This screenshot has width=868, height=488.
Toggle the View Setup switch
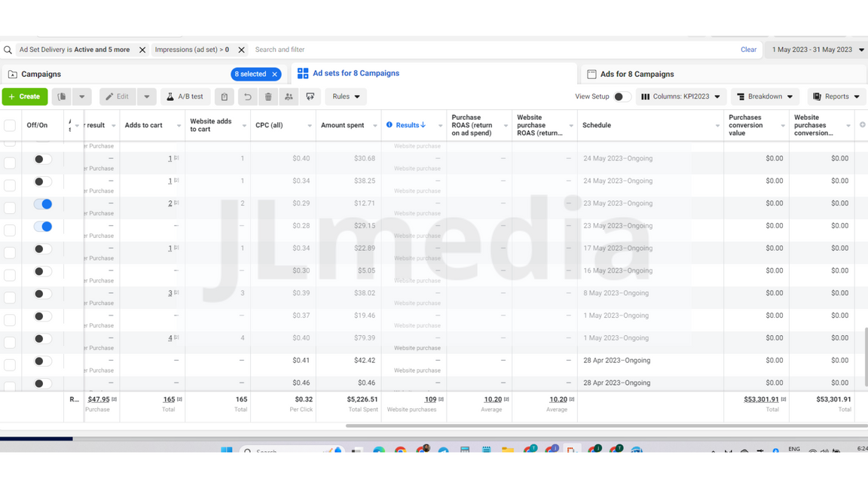[621, 96]
